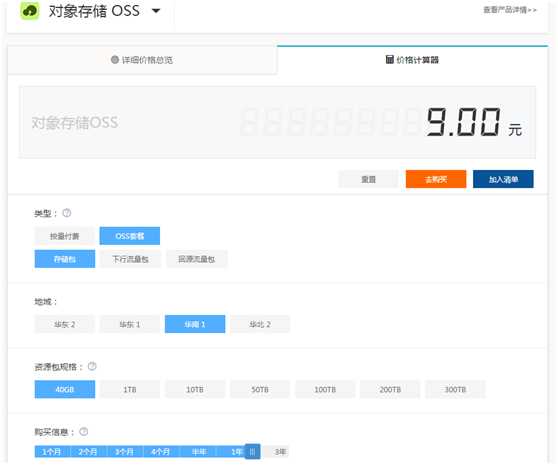Viewport: 558px width, 465px height.
Task: Click the dark blue 加入清单 button
Action: [x=503, y=179]
